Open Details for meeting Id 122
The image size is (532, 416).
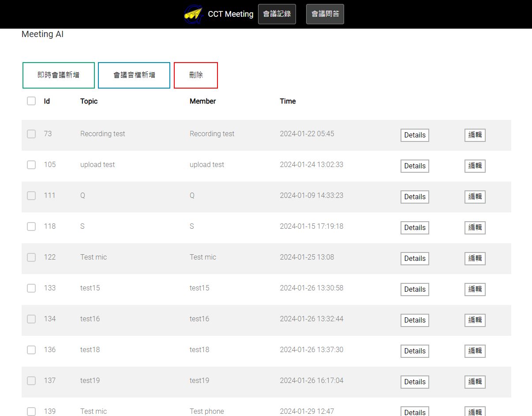point(415,259)
